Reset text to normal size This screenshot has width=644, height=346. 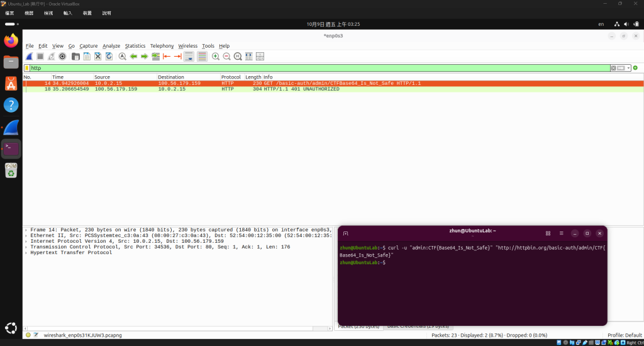pos(238,57)
